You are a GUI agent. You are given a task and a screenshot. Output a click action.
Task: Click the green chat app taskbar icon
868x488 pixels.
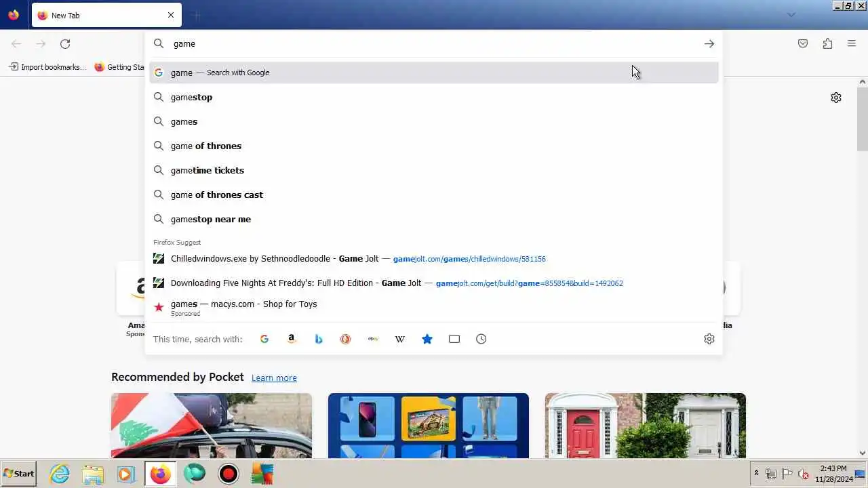(195, 474)
